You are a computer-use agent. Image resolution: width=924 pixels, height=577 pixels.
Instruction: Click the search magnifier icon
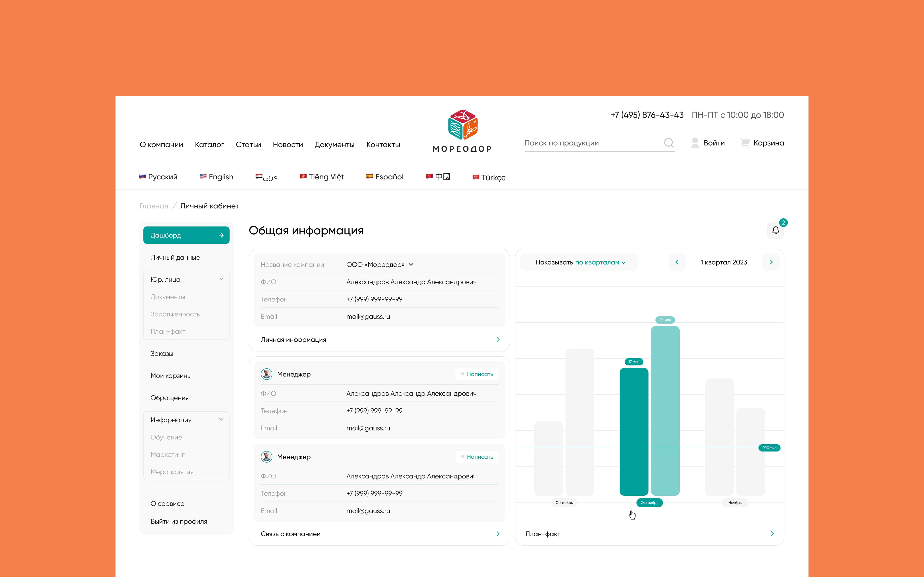668,143
